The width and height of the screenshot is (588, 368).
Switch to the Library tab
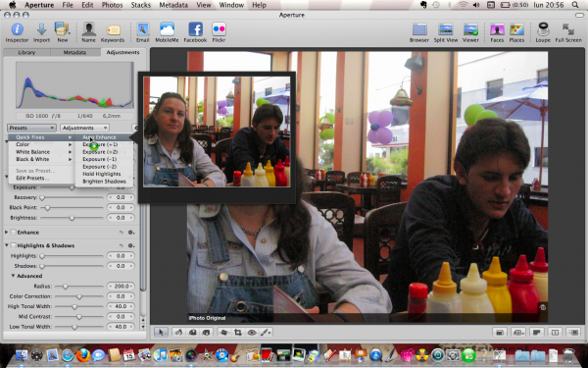pos(26,53)
